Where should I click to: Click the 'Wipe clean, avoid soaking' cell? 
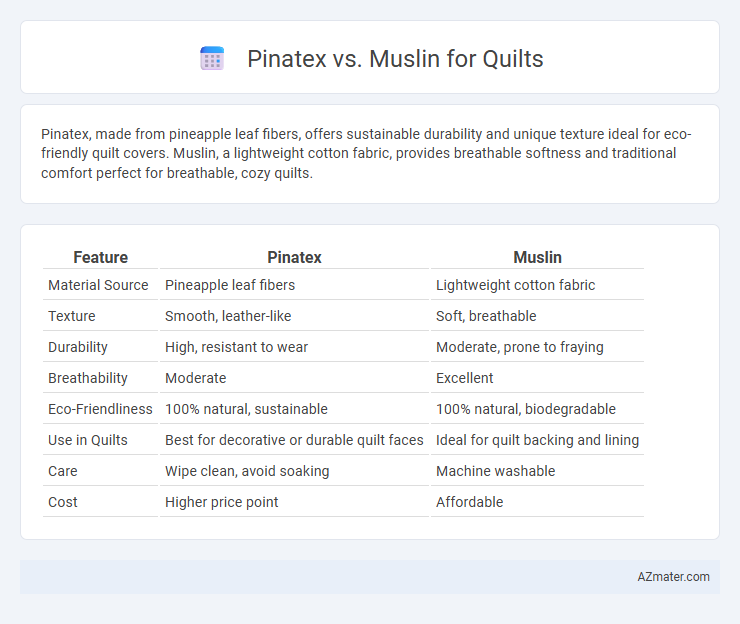(294, 471)
